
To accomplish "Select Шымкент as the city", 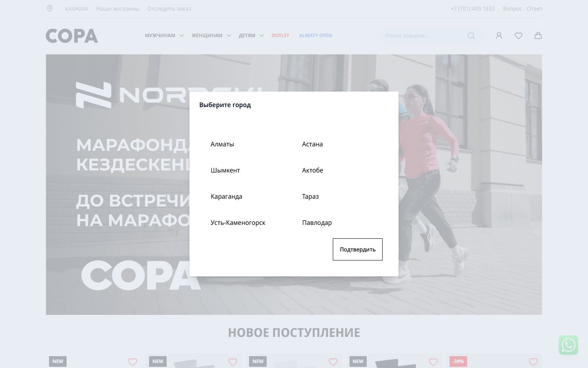I will tap(225, 170).
